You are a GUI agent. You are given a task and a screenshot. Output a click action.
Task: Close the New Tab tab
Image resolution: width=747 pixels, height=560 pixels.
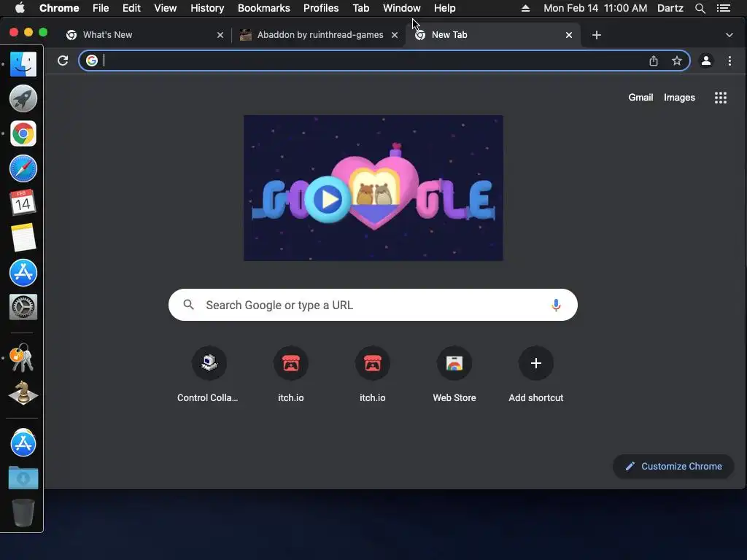click(x=569, y=35)
